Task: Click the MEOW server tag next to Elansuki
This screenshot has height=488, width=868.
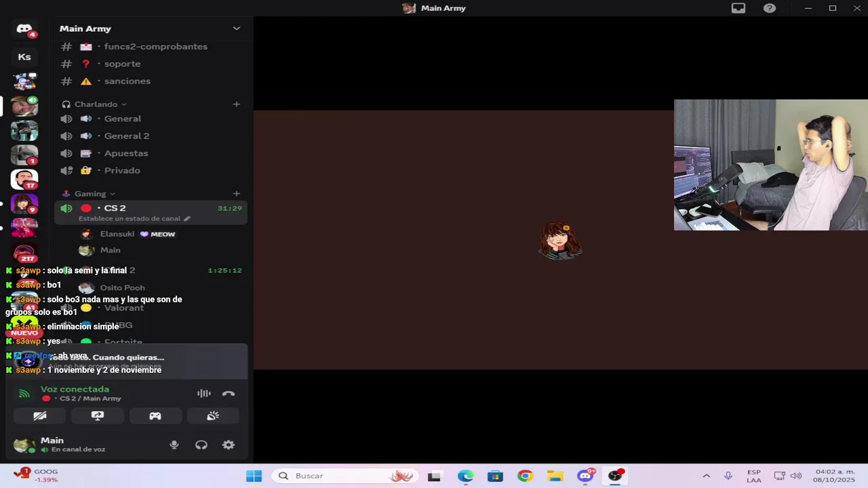Action: click(x=158, y=234)
